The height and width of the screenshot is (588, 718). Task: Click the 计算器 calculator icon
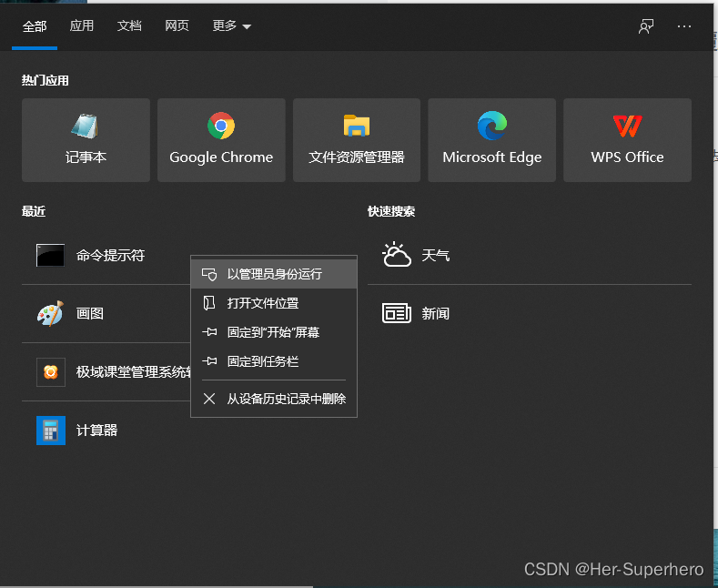click(x=51, y=430)
